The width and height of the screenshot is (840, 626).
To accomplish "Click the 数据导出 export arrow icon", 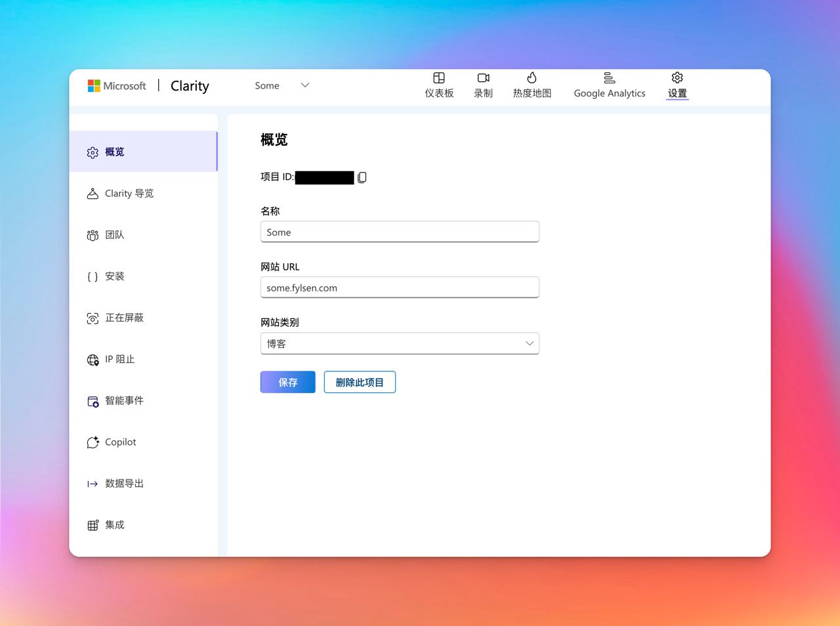I will 93,484.
